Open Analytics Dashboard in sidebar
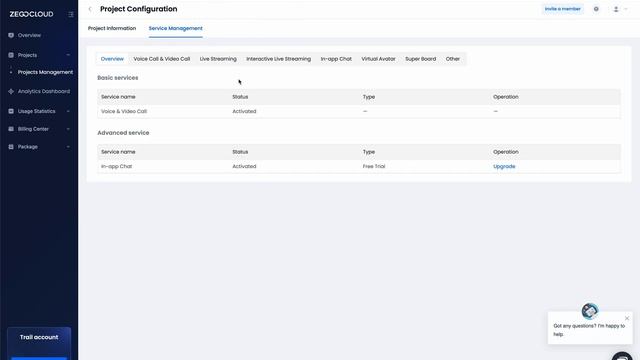Image resolution: width=640 pixels, height=360 pixels. tap(44, 91)
